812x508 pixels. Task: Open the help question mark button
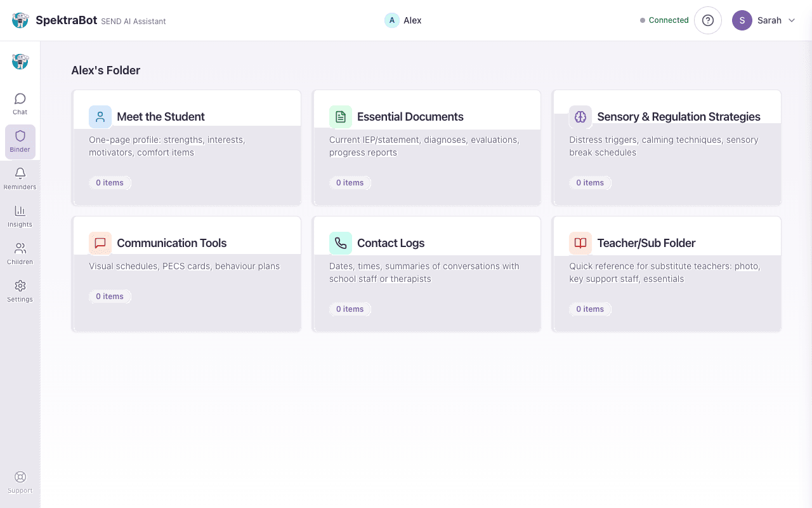click(708, 20)
